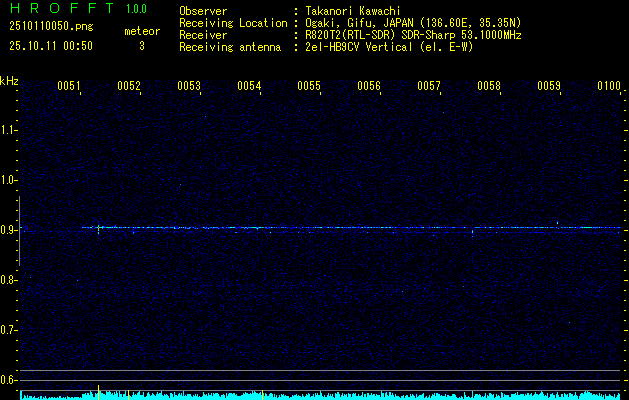Click the yellow marker below 0054 in the power graph

click(262, 394)
